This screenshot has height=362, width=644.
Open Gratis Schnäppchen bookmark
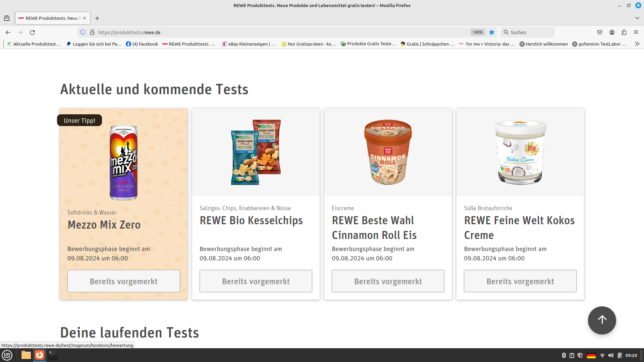(428, 44)
